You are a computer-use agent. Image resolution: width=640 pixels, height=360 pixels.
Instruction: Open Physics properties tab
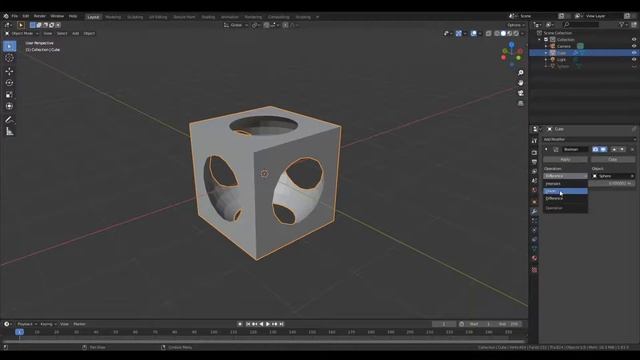tap(534, 230)
